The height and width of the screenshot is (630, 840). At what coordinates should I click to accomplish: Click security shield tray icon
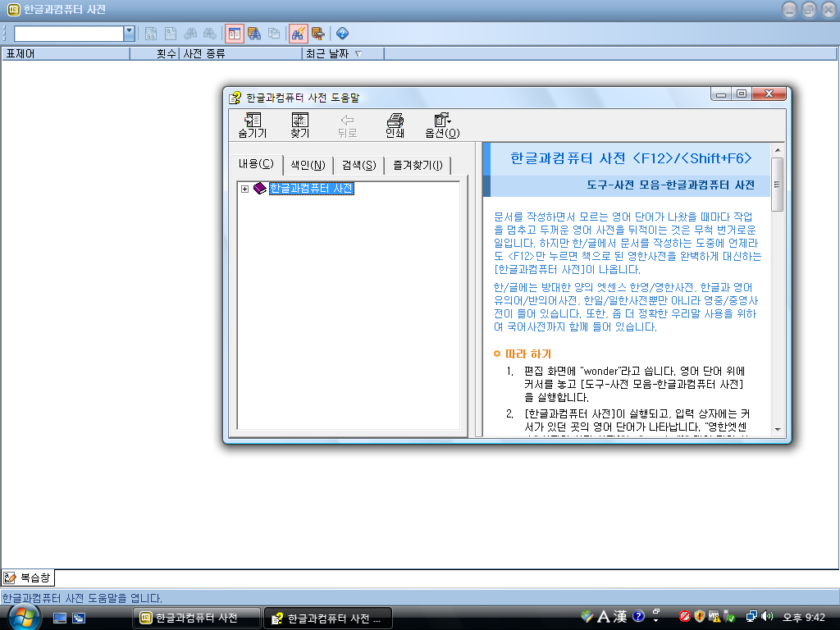(x=699, y=617)
